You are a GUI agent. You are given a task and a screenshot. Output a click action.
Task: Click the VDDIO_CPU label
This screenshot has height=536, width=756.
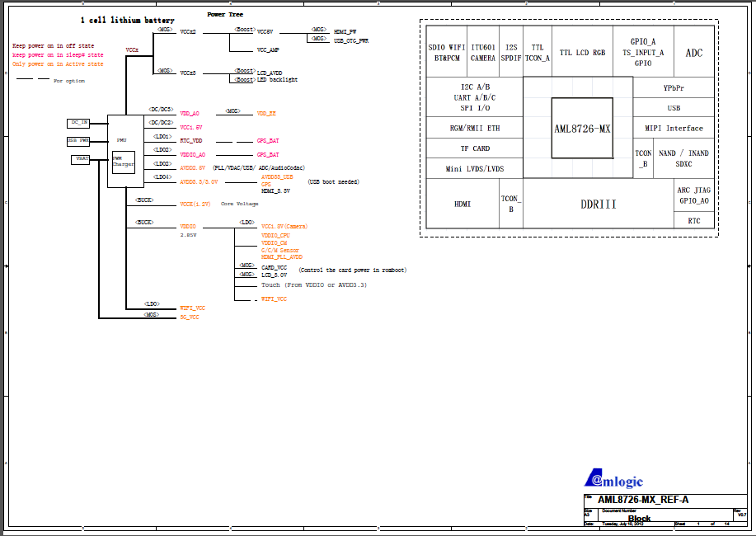(275, 236)
